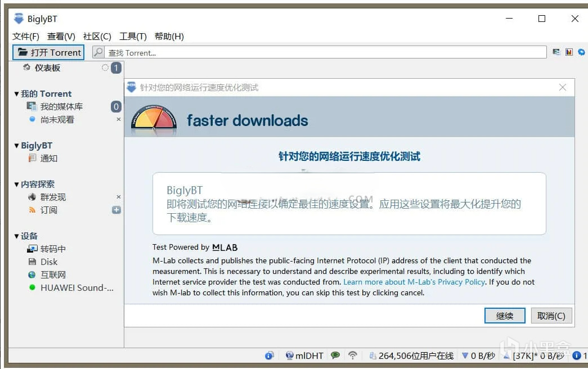This screenshot has height=369, width=588.
Task: Click the mlDHT status bar entry
Action: [304, 355]
